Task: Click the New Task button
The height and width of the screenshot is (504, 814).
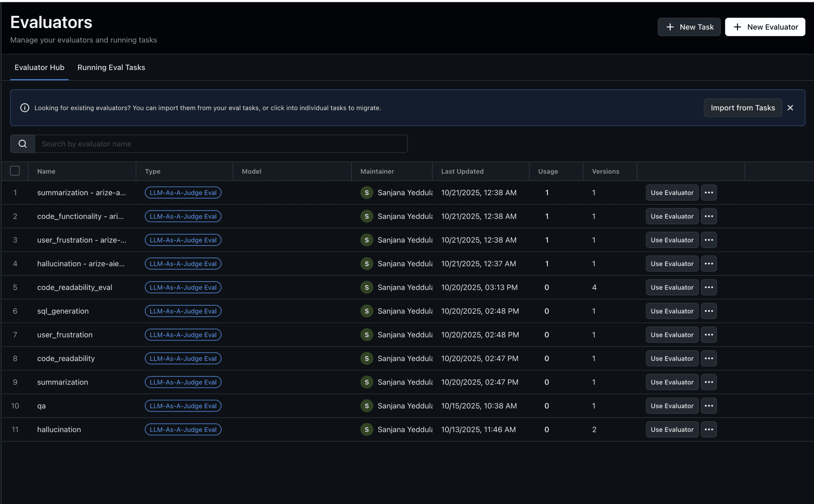Action: click(x=689, y=27)
